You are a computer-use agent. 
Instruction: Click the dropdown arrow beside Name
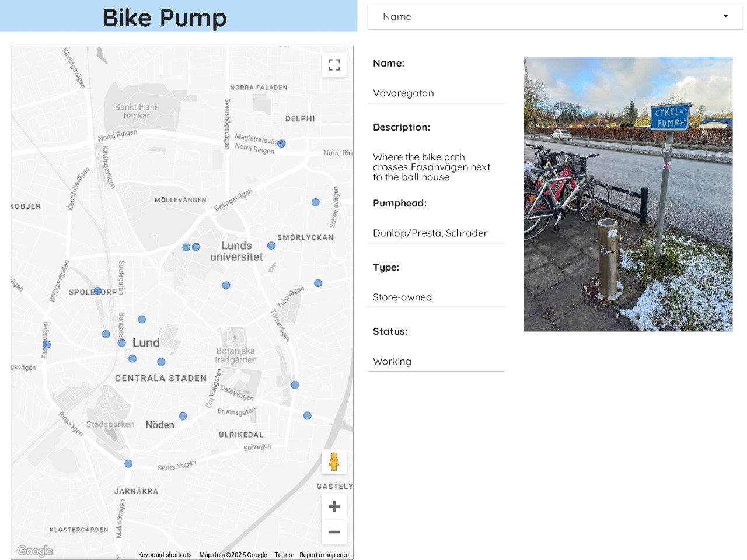[x=725, y=16]
